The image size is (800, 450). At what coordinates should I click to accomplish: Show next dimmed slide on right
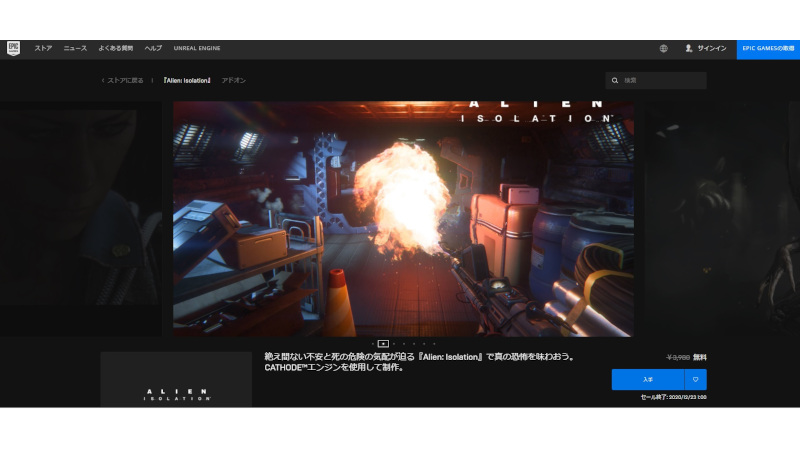(722, 219)
